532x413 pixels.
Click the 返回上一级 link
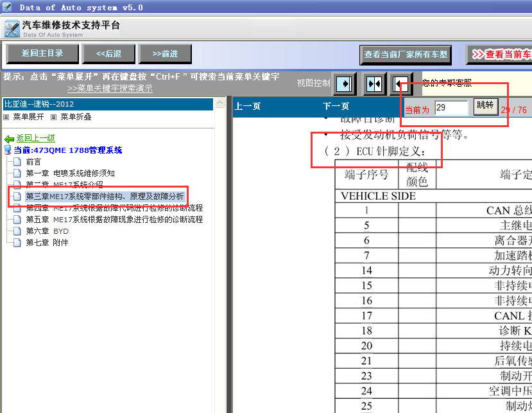36,138
